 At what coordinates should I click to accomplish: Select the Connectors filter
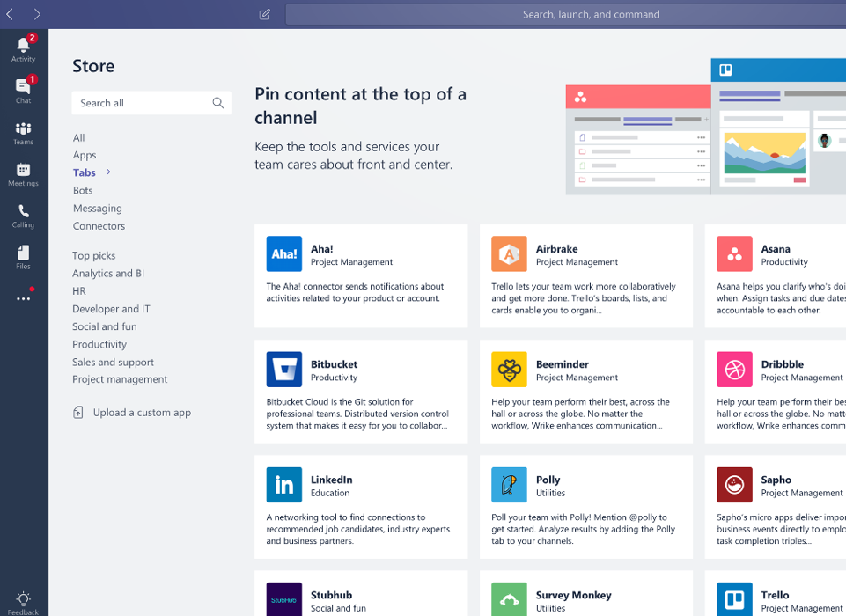99,226
